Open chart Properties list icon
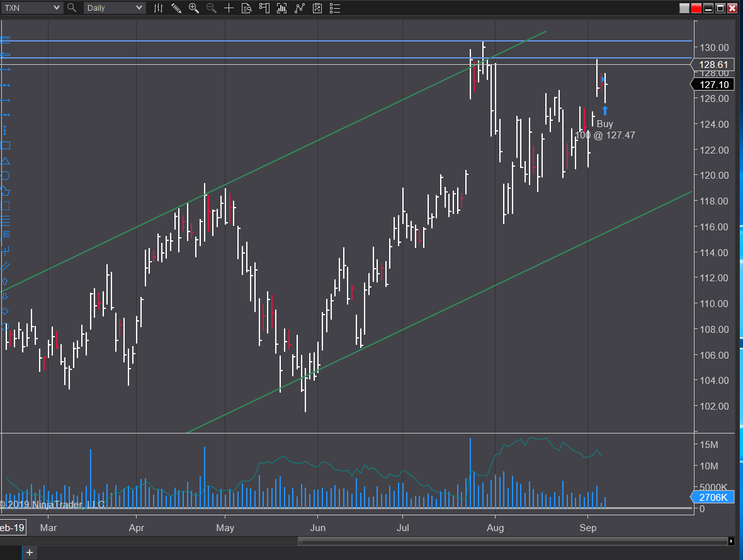743x560 pixels. point(335,8)
